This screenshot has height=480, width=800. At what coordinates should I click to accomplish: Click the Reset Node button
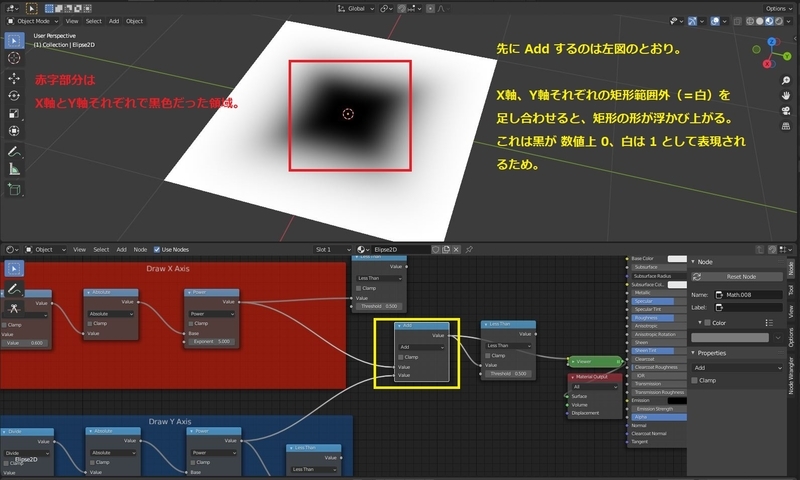pyautogui.click(x=737, y=276)
